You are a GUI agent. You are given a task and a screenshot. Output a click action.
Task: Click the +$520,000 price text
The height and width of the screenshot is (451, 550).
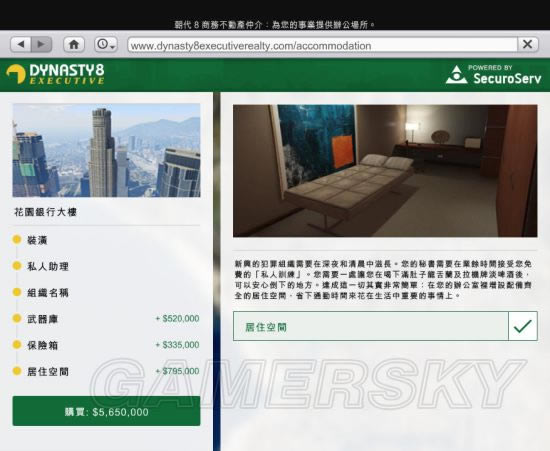(177, 318)
